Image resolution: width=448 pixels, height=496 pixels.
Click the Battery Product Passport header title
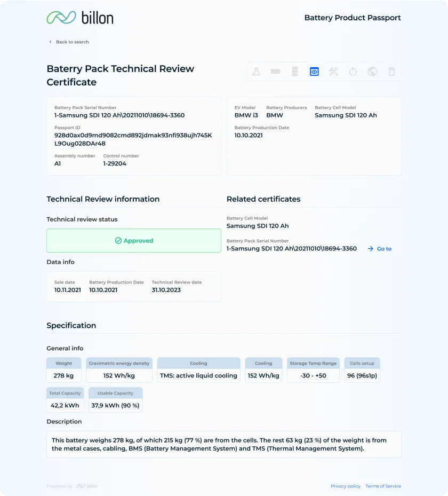[353, 18]
